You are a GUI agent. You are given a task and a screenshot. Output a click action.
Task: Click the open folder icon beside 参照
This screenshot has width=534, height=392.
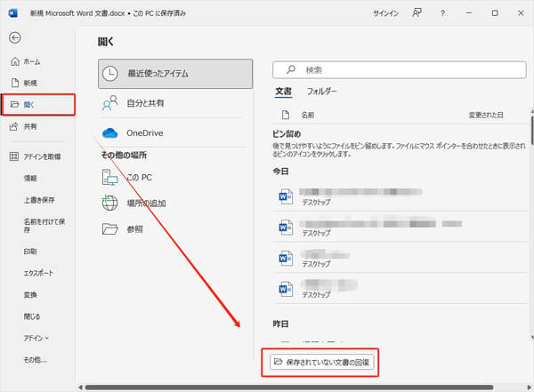[x=110, y=229]
